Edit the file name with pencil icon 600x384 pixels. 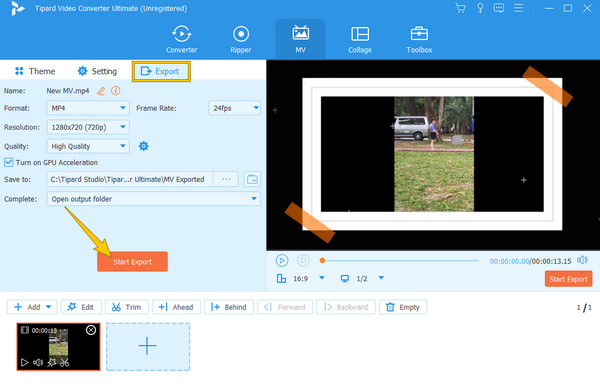pos(101,91)
